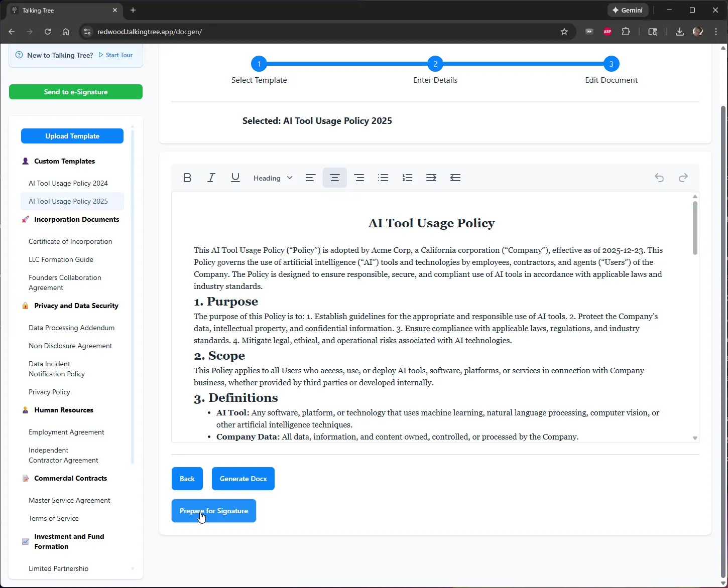Open the browser extensions puzzle icon
The height and width of the screenshot is (588, 728).
pyautogui.click(x=626, y=32)
